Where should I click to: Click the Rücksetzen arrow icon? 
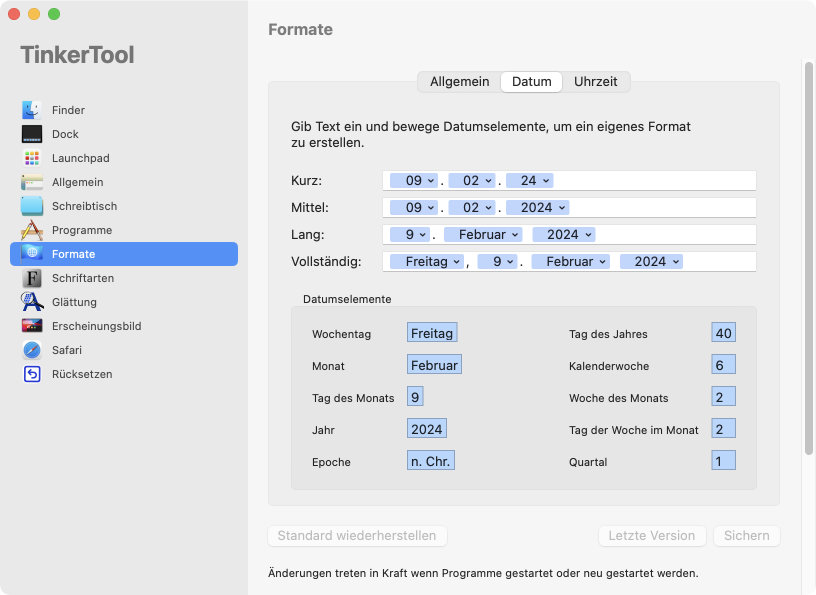coord(32,374)
